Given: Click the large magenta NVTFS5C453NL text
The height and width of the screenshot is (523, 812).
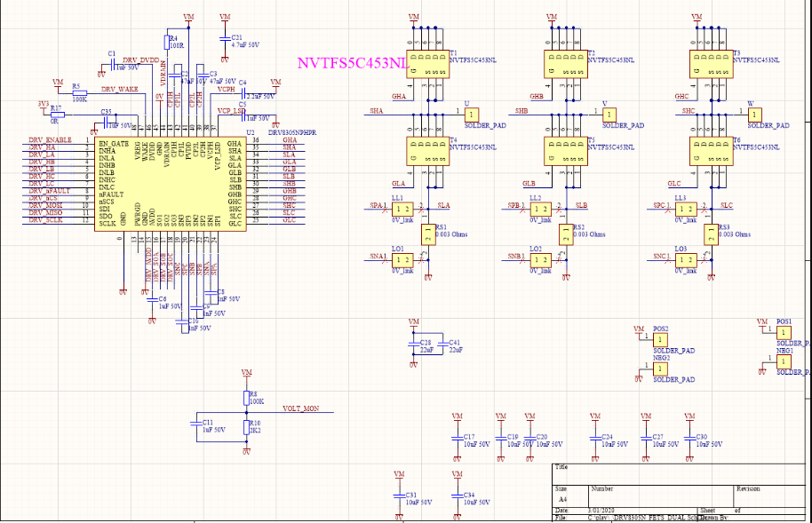Looking at the screenshot, I should click(x=354, y=63).
